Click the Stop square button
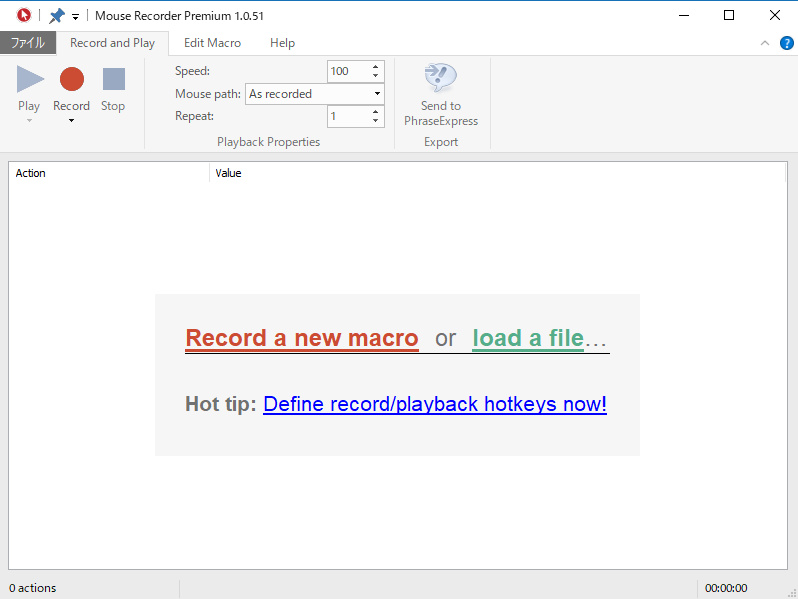Image resolution: width=798 pixels, height=599 pixels. (113, 79)
